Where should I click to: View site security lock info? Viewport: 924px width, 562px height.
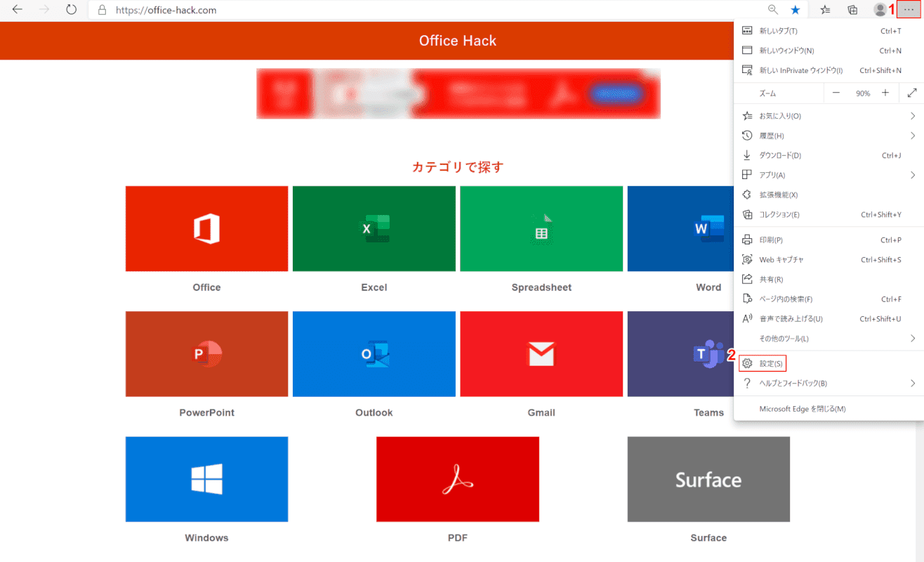click(102, 10)
